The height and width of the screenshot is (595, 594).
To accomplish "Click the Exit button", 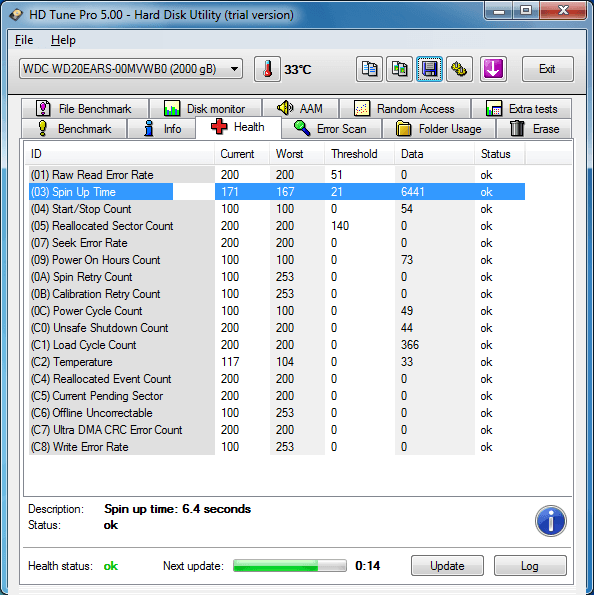I will [547, 69].
